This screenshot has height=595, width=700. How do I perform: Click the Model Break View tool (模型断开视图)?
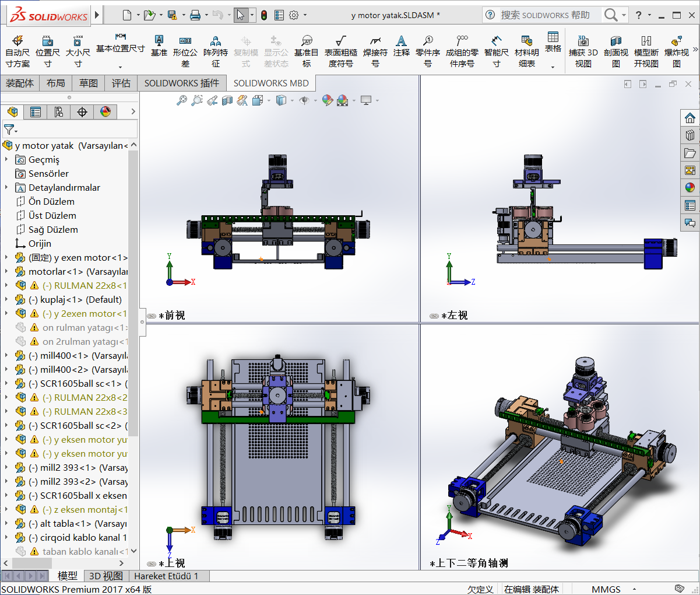click(646, 51)
